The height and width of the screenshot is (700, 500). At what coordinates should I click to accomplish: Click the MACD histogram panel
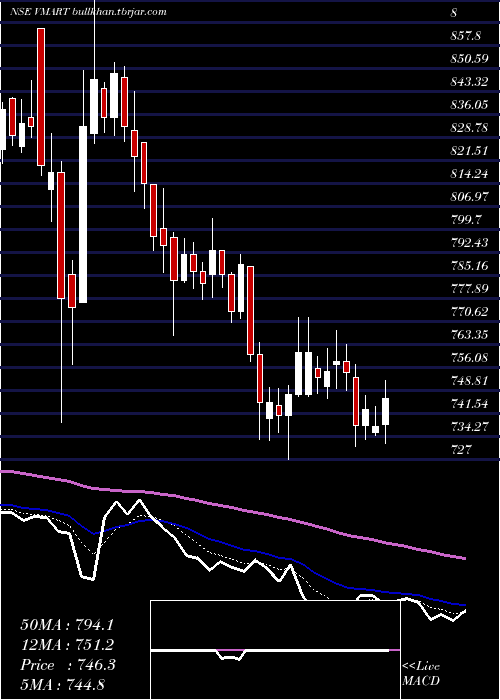tap(275, 650)
